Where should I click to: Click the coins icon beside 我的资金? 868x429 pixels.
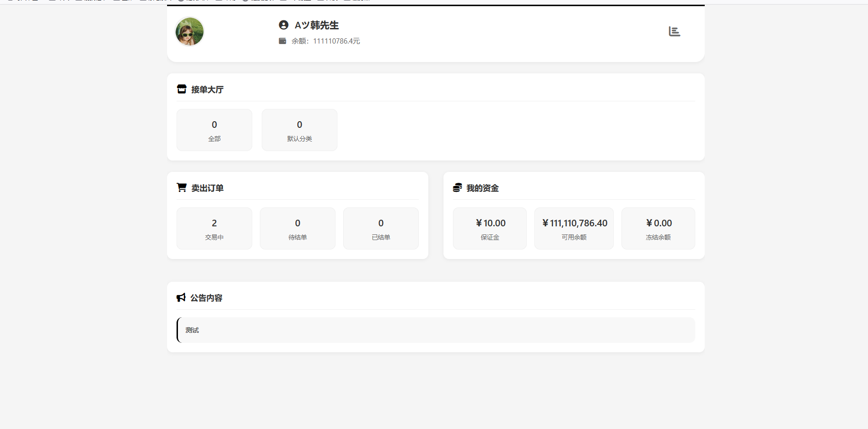pyautogui.click(x=457, y=188)
